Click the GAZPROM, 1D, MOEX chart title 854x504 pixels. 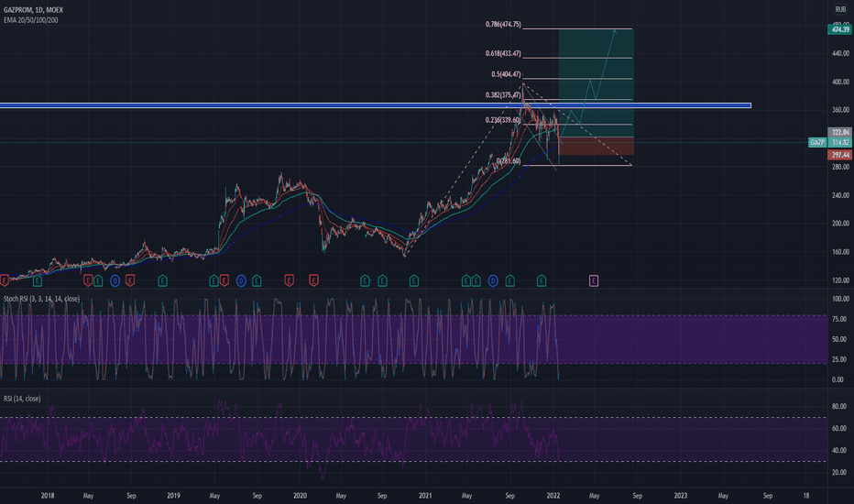pyautogui.click(x=33, y=10)
